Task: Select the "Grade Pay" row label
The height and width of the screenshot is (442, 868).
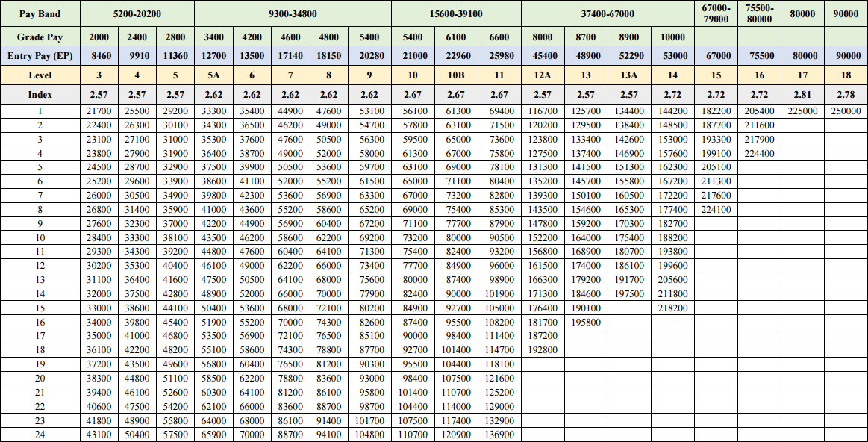Action: point(40,37)
